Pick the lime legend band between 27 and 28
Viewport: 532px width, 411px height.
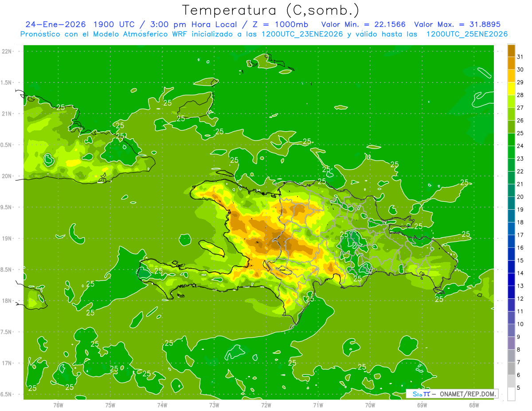pos(511,101)
